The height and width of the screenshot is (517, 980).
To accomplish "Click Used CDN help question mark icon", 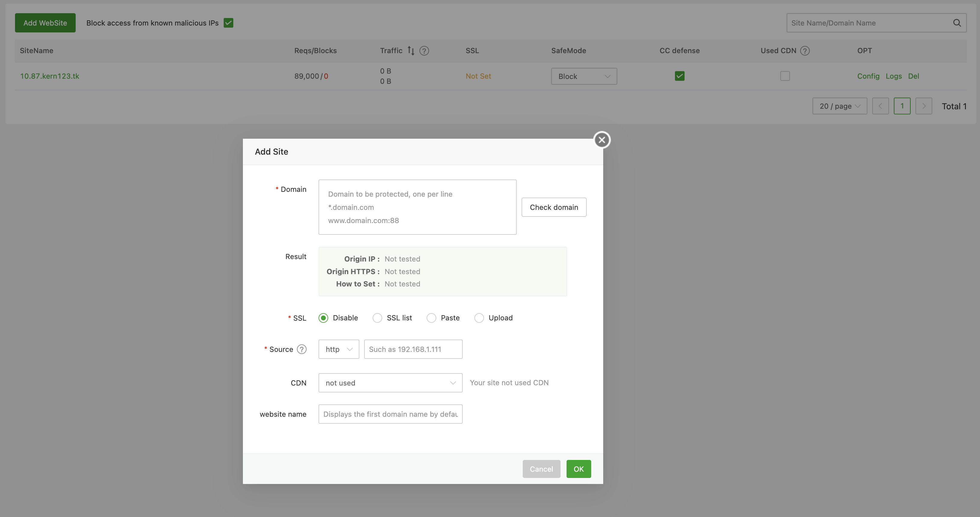I will pos(805,51).
